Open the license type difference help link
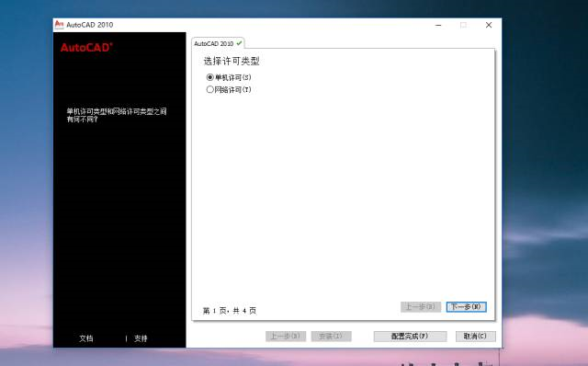 click(x=117, y=115)
